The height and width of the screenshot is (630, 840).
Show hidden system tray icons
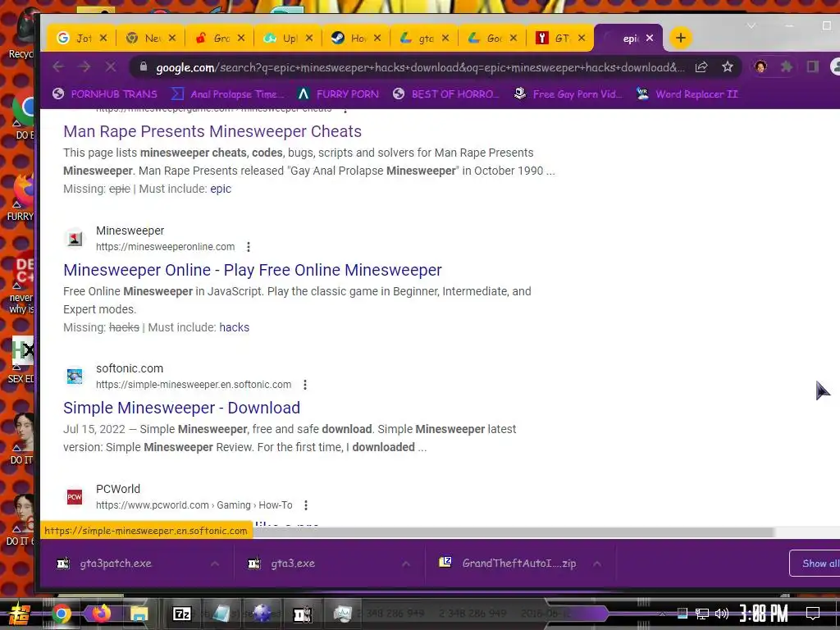(x=662, y=614)
